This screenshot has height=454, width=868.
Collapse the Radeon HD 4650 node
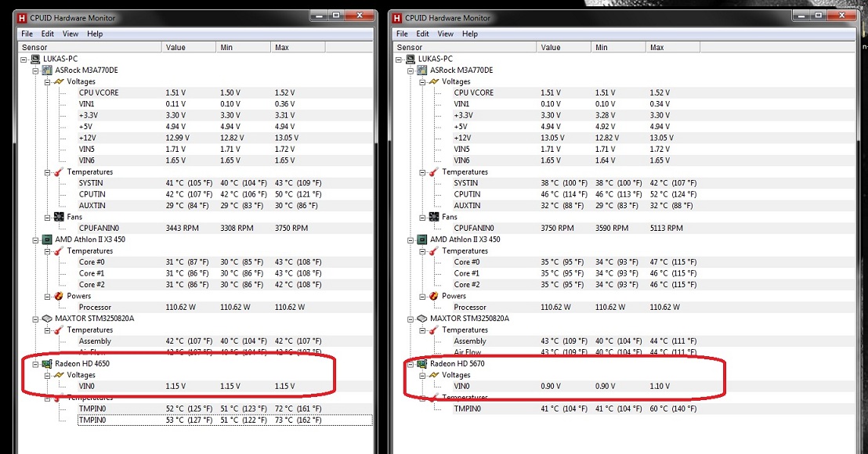pyautogui.click(x=35, y=365)
